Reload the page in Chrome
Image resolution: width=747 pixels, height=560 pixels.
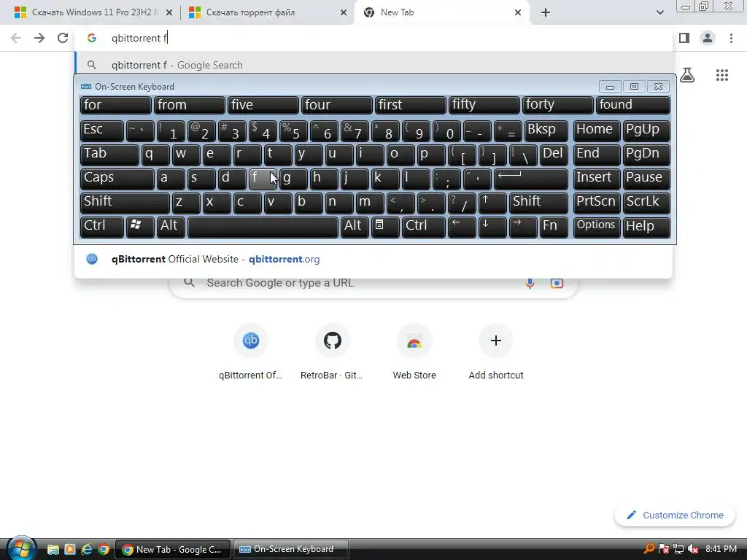pyautogui.click(x=63, y=38)
